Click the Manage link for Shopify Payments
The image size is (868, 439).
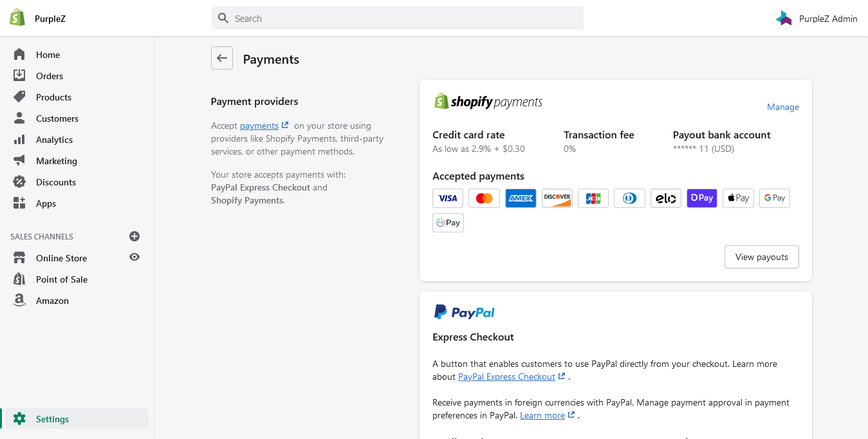(x=782, y=107)
